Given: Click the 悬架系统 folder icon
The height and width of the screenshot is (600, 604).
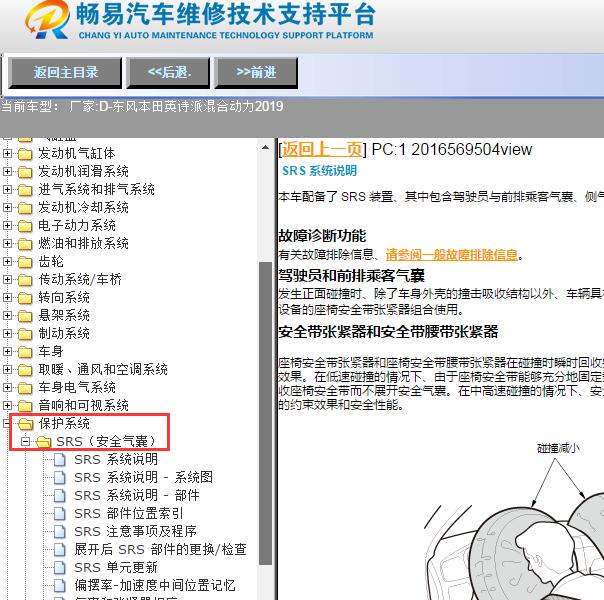Looking at the screenshot, I should point(25,316).
